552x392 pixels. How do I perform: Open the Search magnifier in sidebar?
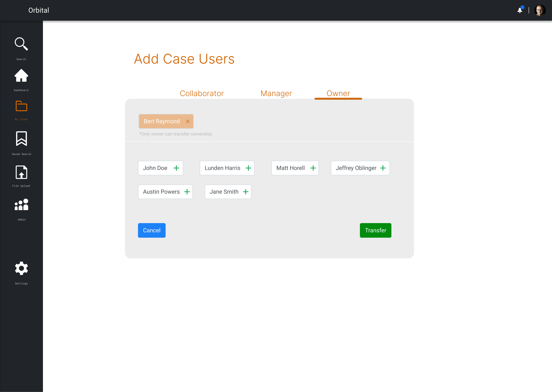pos(21,44)
